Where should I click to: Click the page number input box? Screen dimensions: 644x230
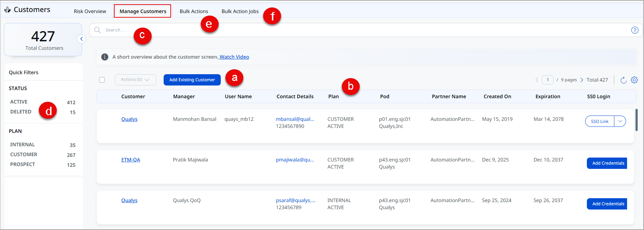point(548,80)
